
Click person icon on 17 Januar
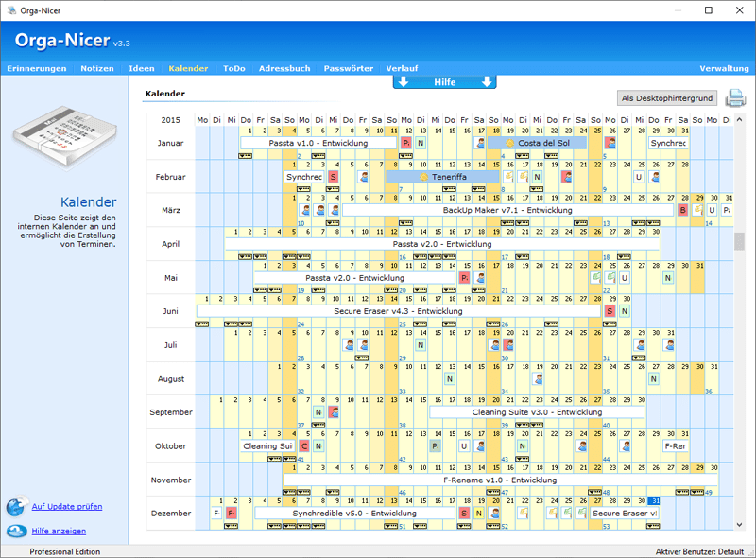[480, 143]
